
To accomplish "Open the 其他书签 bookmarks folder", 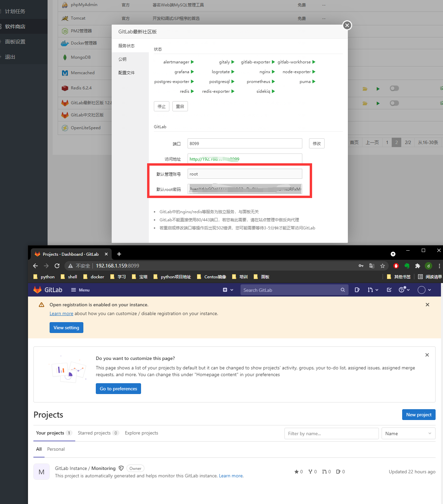I will click(399, 277).
